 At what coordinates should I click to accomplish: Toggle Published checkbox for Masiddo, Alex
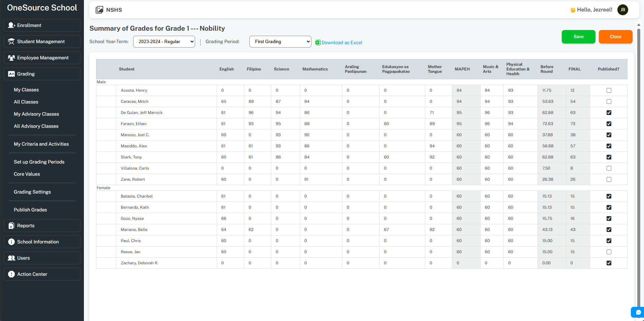609,146
